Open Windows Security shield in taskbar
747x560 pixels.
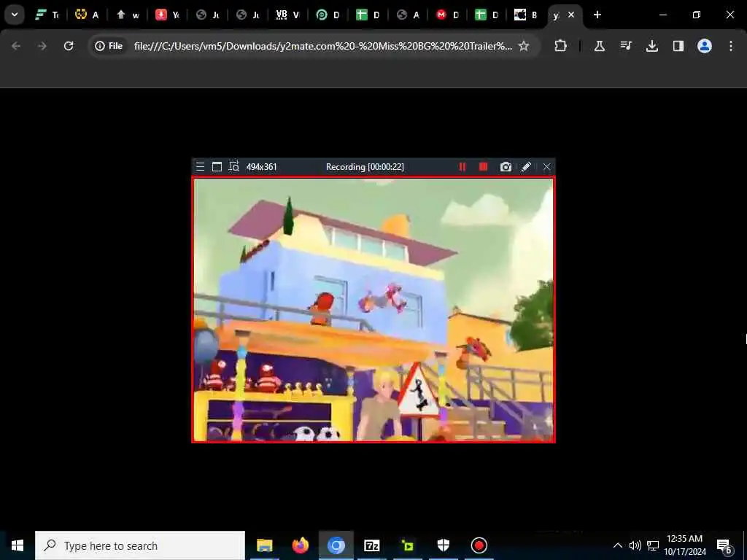click(x=444, y=545)
